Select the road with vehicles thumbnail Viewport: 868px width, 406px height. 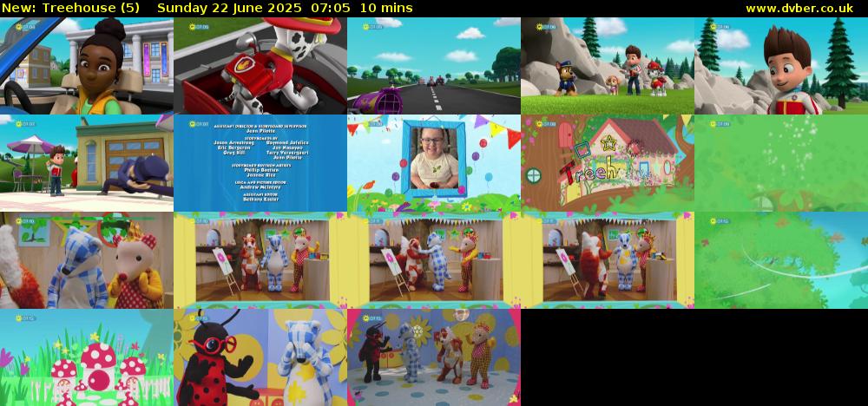434,66
